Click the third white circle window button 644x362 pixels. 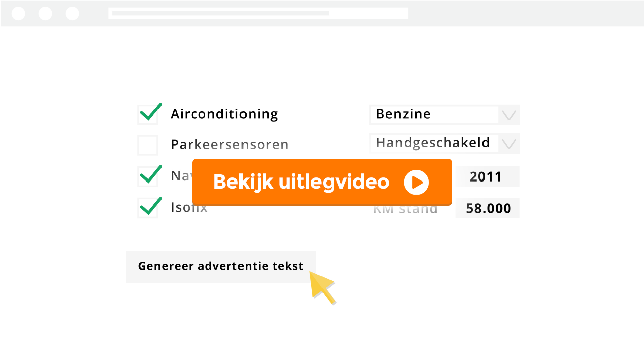click(72, 14)
